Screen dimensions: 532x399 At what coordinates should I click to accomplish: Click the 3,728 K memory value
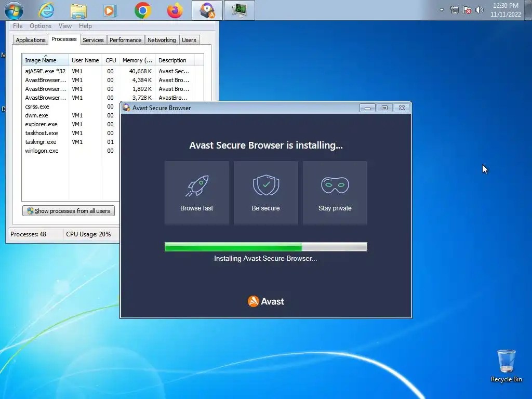(x=142, y=98)
